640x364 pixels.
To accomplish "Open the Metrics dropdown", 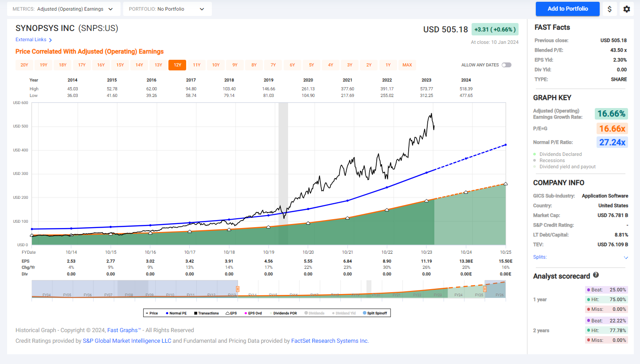I will [x=63, y=9].
